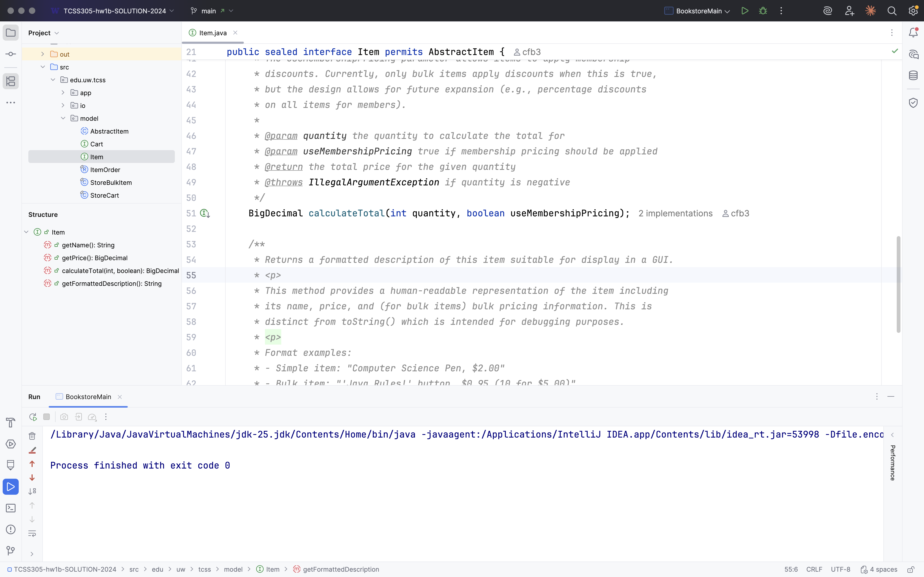Screen dimensions: 924x577
Task: Open the Problems tool window
Action: [x=10, y=529]
